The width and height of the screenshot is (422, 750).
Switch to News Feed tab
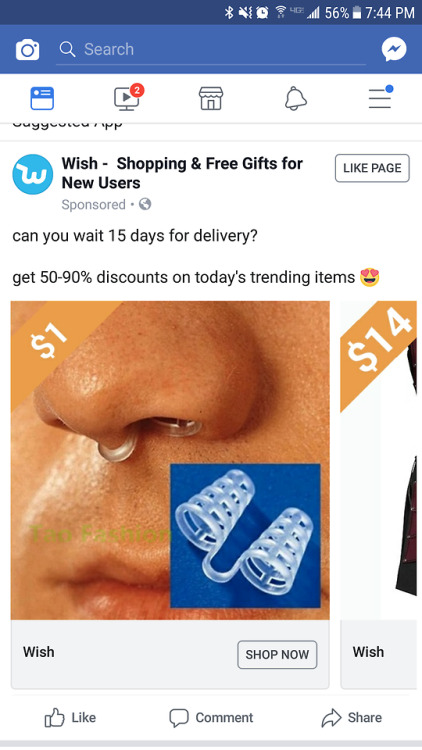tap(42, 99)
